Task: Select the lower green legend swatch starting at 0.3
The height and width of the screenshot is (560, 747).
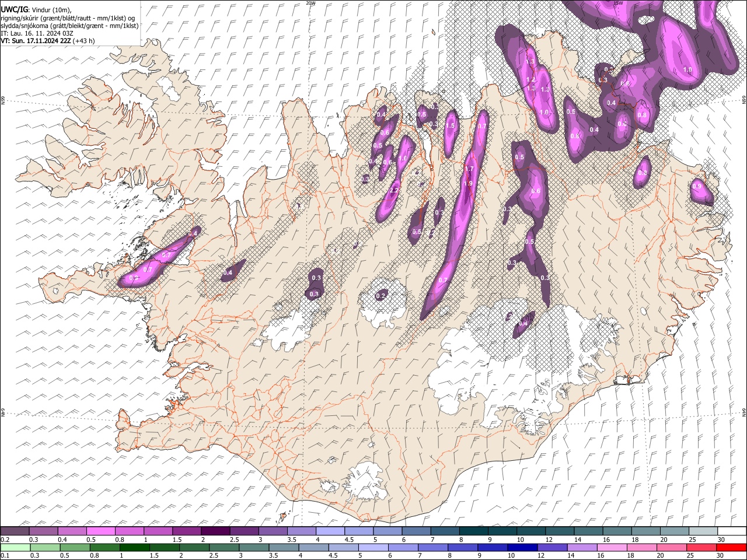Action: tap(45, 547)
